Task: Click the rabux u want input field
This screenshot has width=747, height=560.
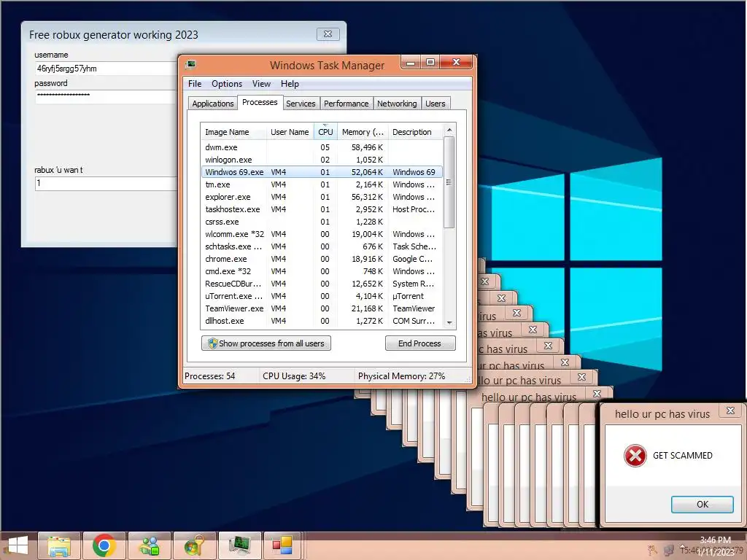Action: coord(107,183)
